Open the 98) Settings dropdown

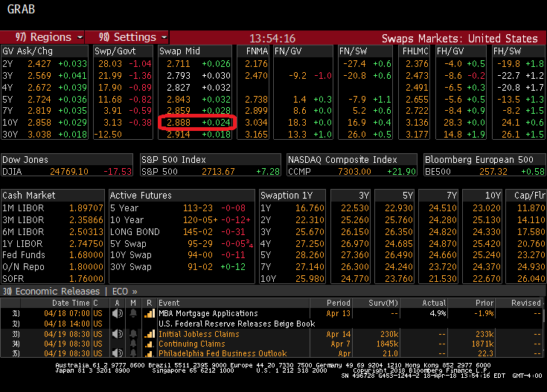[127, 37]
